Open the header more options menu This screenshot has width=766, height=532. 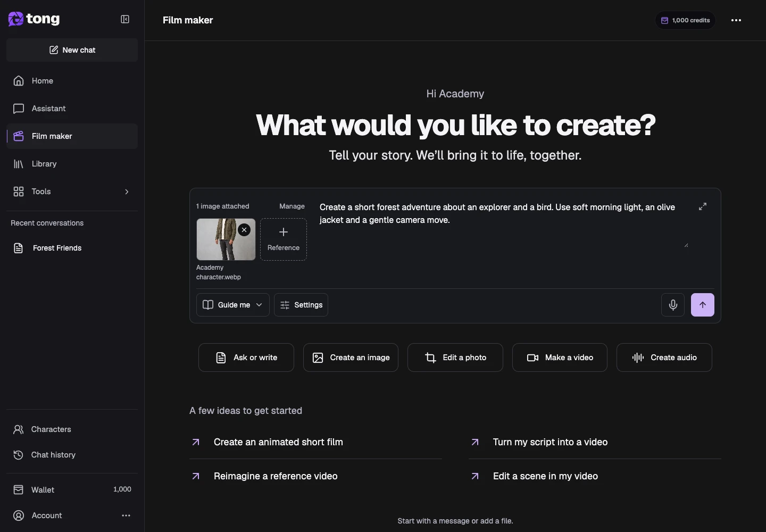(736, 20)
